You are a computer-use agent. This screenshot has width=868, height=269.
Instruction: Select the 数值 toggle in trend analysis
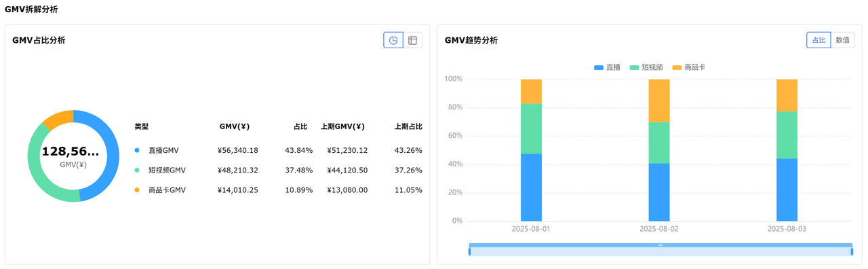coord(842,40)
